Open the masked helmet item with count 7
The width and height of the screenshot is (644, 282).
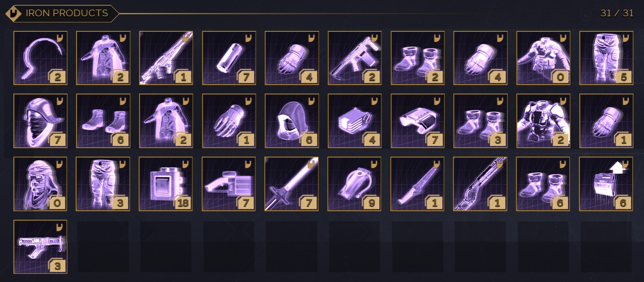[40, 121]
